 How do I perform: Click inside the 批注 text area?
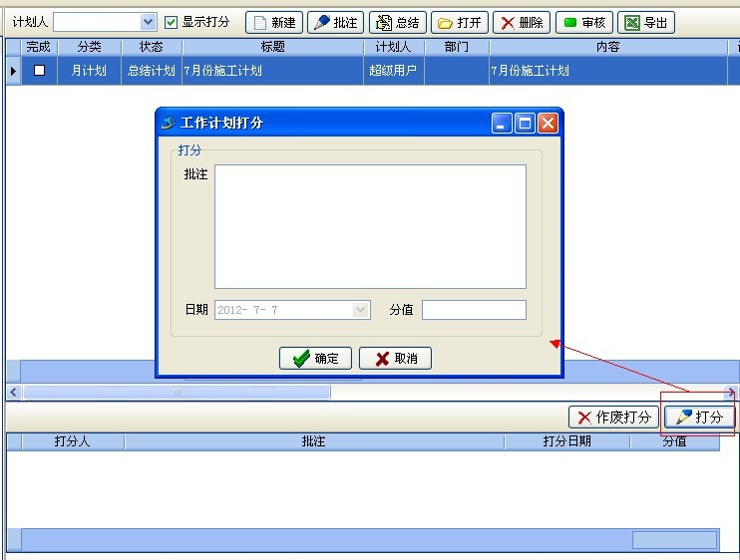click(x=370, y=226)
